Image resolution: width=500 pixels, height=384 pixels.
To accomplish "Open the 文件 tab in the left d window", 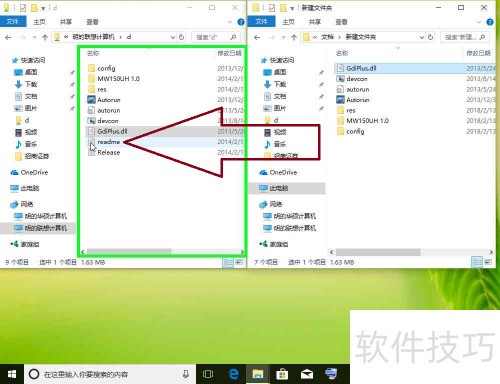I will click(13, 22).
